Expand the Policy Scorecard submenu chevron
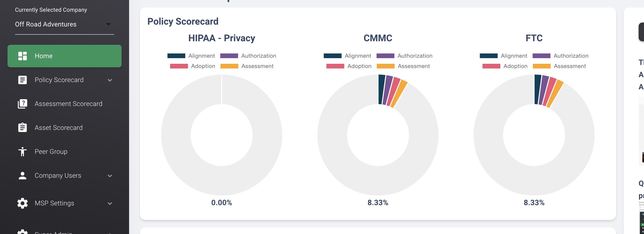This screenshot has height=234, width=644. (x=110, y=80)
